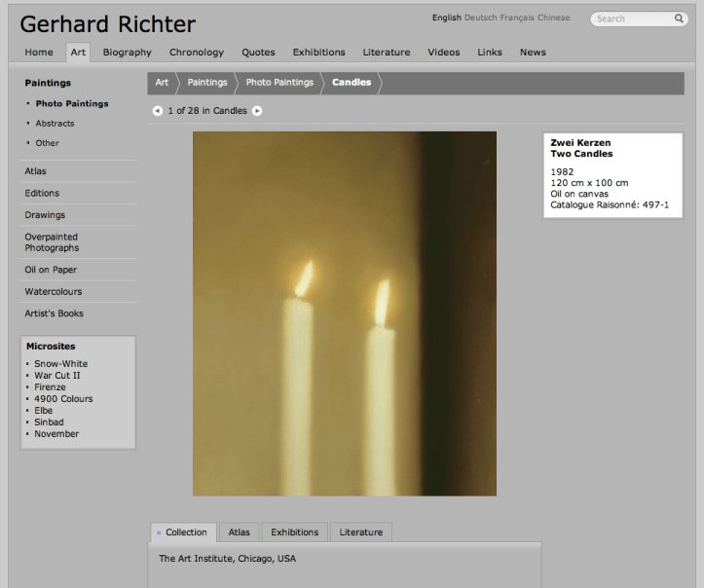This screenshot has width=704, height=588.
Task: Click the previous artwork arrow icon
Action: tap(158, 111)
